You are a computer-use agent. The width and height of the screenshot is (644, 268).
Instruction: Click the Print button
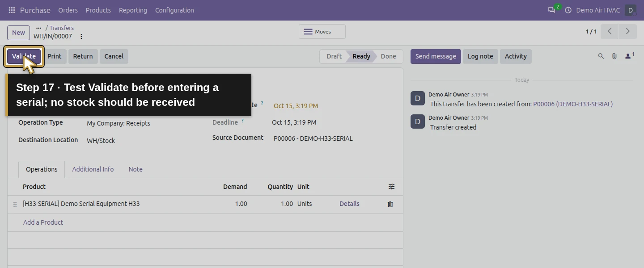coord(55,56)
